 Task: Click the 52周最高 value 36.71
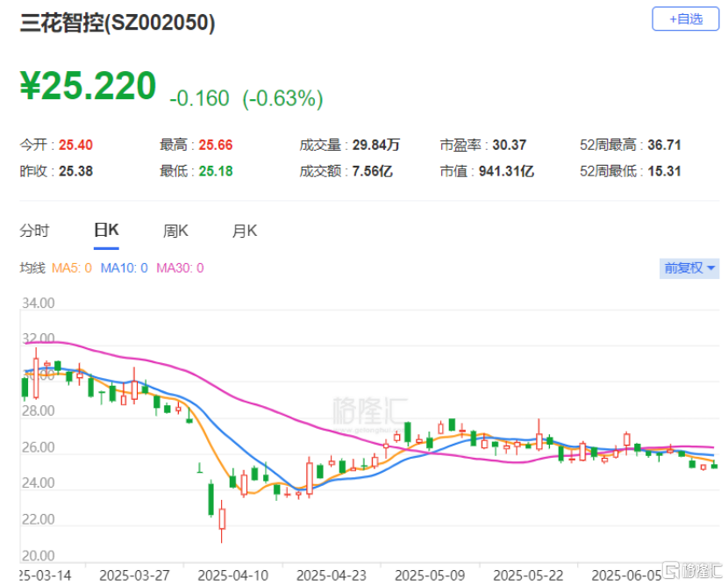tap(664, 145)
